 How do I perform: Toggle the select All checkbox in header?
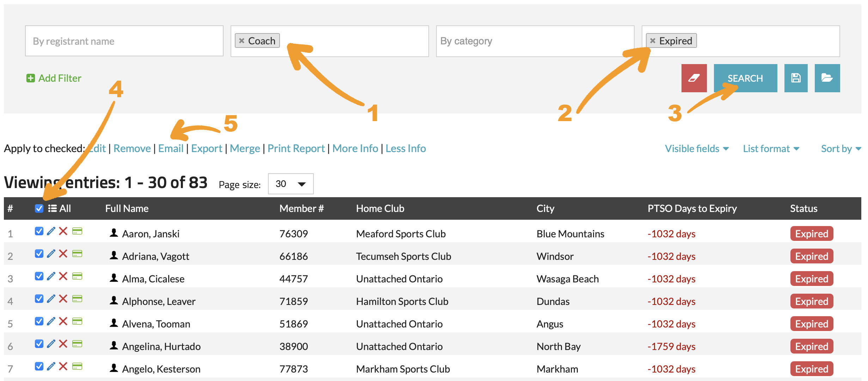pyautogui.click(x=39, y=208)
